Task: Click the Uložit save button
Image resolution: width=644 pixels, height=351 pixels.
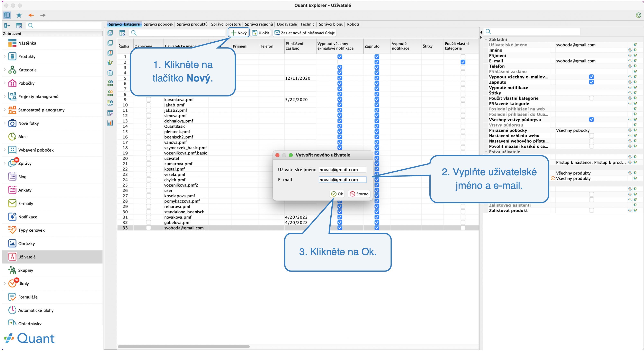Action: tap(261, 33)
